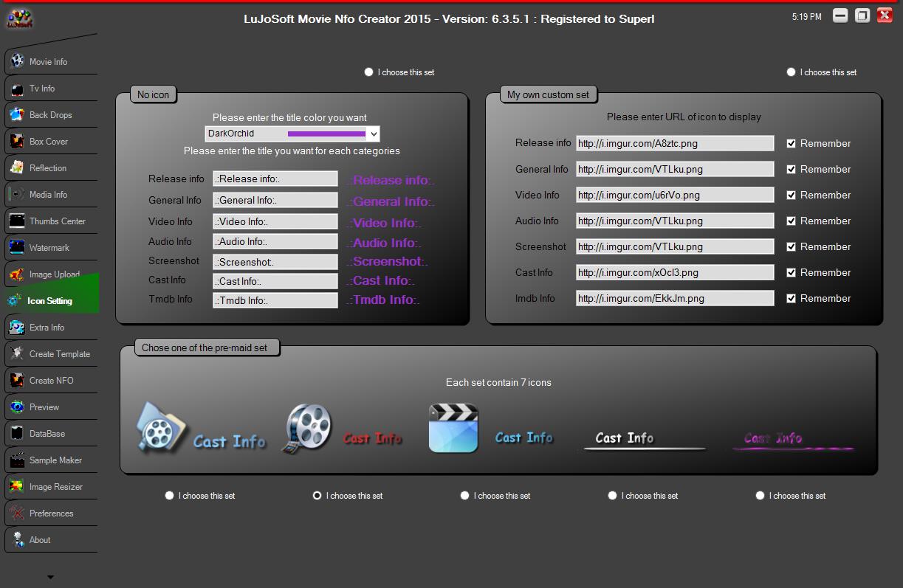The image size is (903, 588).
Task: Click the LuJoSoft logo icon
Action: [20, 18]
